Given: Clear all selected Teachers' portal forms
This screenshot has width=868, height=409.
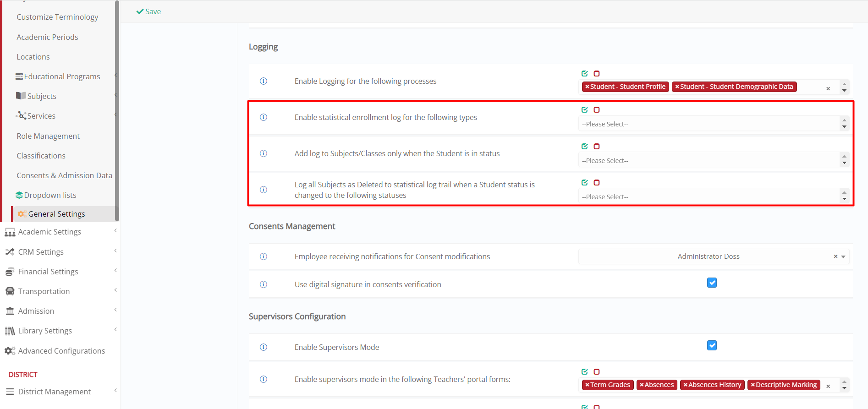Looking at the screenshot, I should coord(828,386).
